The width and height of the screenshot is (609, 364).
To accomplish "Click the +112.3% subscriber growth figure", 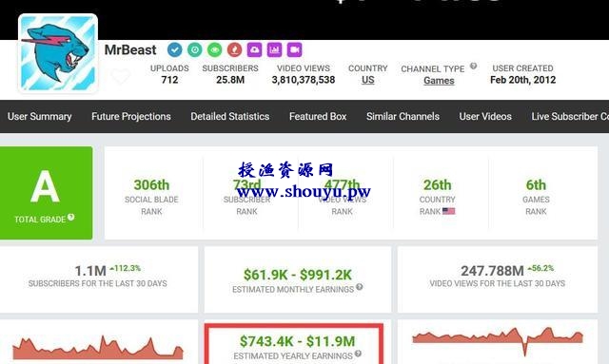I will click(126, 268).
